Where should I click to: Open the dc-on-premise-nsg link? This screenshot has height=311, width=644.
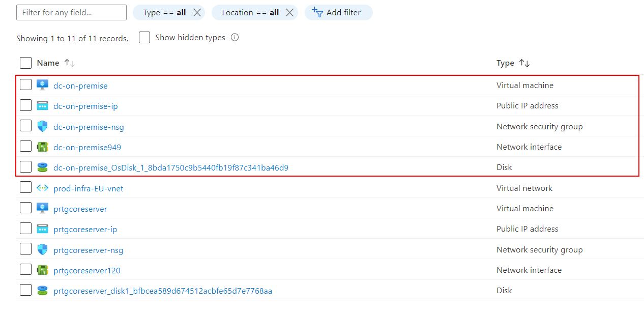pos(89,127)
